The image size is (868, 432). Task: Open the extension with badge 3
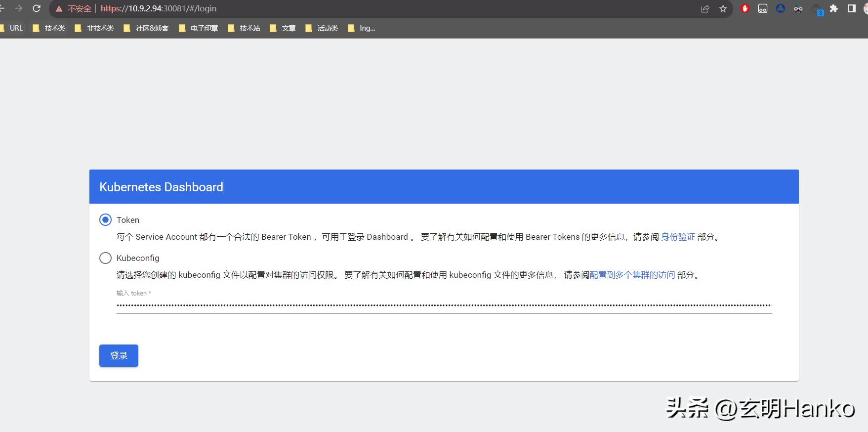817,9
